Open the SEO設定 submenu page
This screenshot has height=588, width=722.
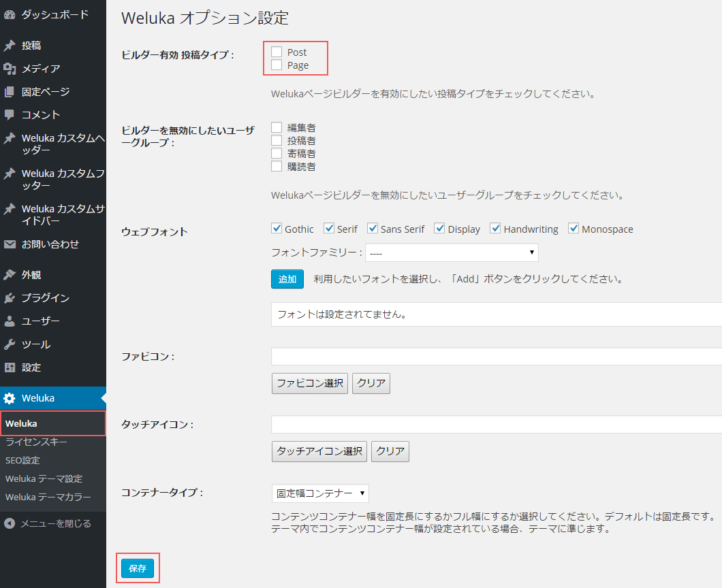coord(22,460)
